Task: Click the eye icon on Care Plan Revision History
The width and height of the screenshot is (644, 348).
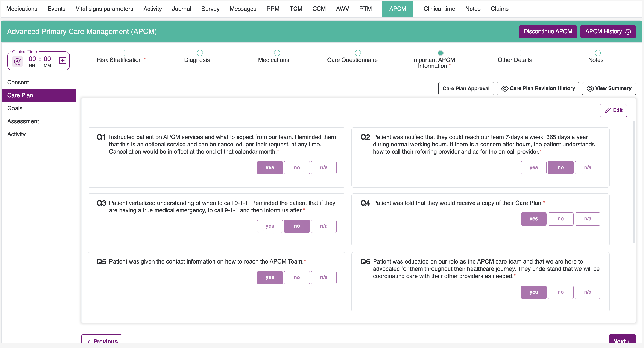Action: pos(504,89)
